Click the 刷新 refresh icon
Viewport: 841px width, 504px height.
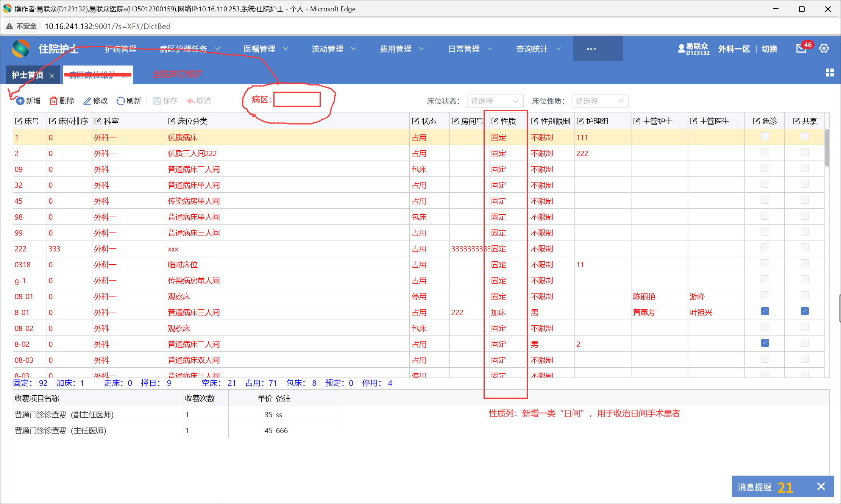click(121, 101)
